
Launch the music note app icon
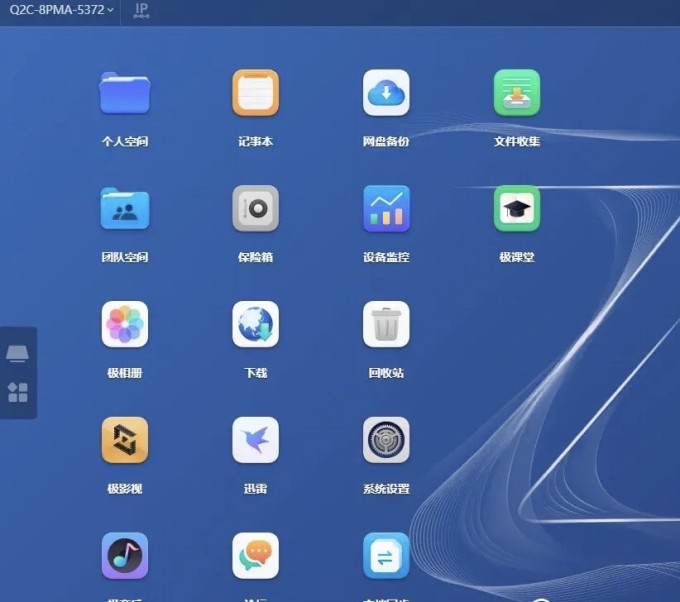click(x=125, y=556)
